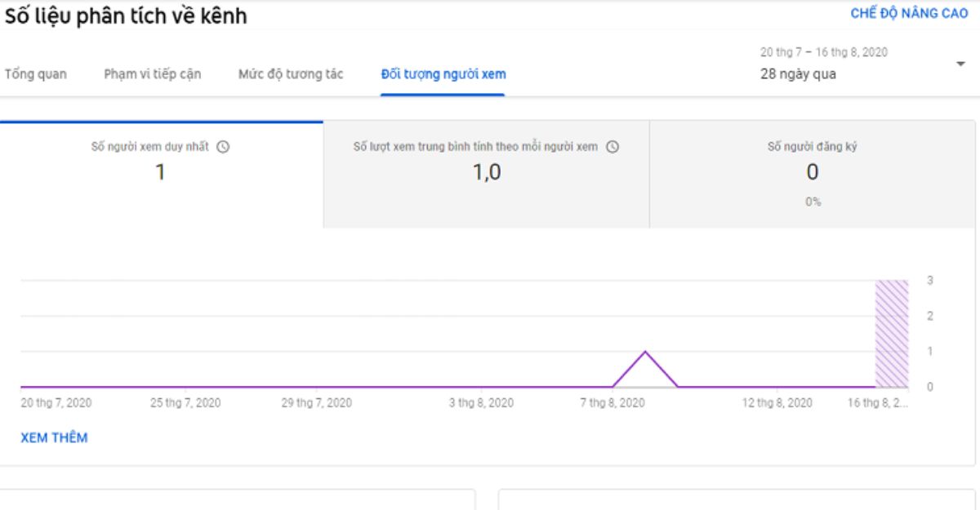Viewport: 980px width, 510px height.
Task: Click clock icon beside Số người xem duy nhất
Action: pos(222,147)
